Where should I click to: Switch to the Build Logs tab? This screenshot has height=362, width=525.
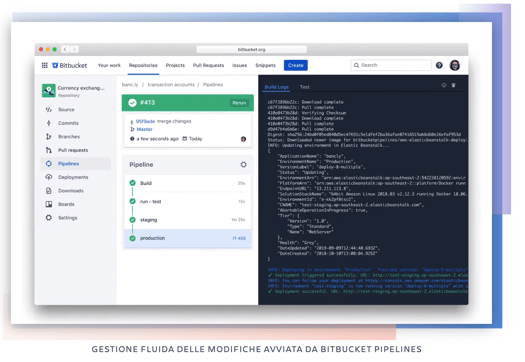coord(277,87)
